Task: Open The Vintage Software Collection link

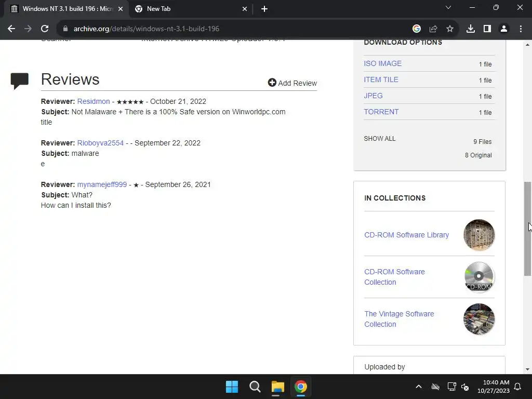Action: pyautogui.click(x=399, y=319)
